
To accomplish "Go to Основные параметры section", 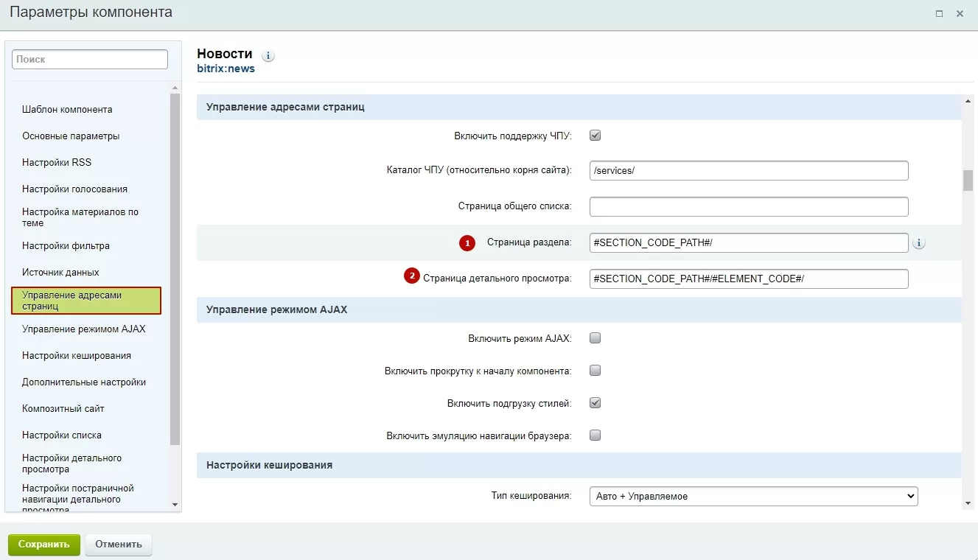I will tap(71, 136).
